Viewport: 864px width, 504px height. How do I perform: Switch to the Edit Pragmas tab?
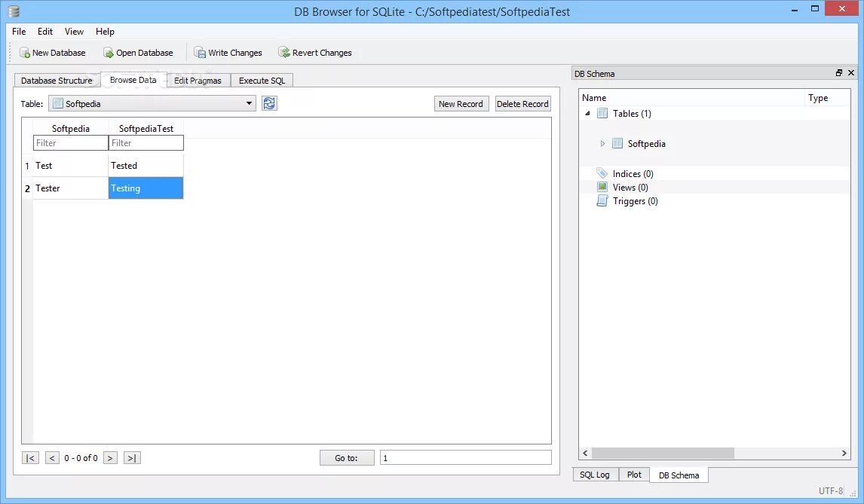click(x=198, y=81)
